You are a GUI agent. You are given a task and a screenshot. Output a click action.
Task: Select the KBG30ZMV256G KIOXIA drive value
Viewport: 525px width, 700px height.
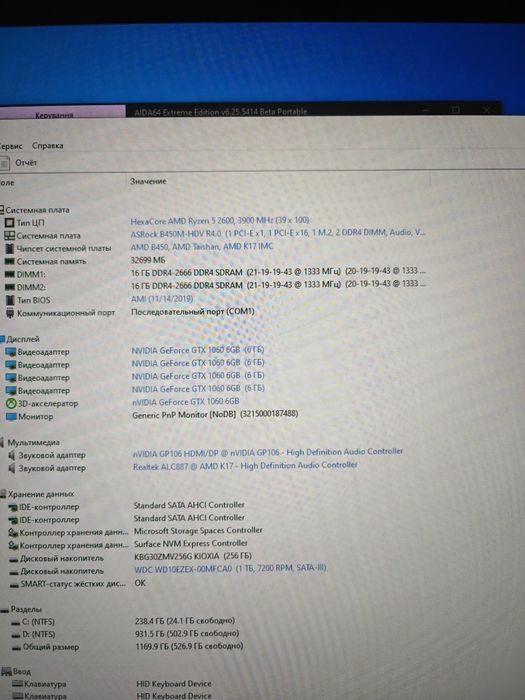pyautogui.click(x=193, y=556)
